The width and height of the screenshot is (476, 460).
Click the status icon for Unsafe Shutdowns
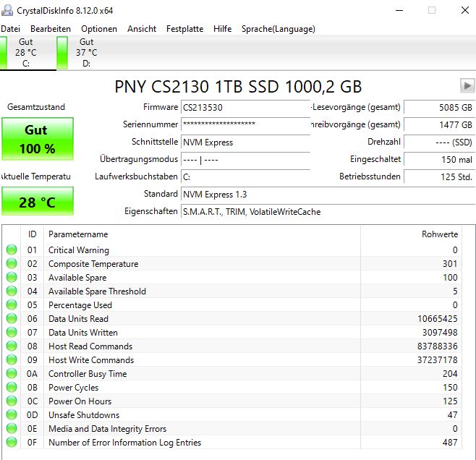click(12, 414)
